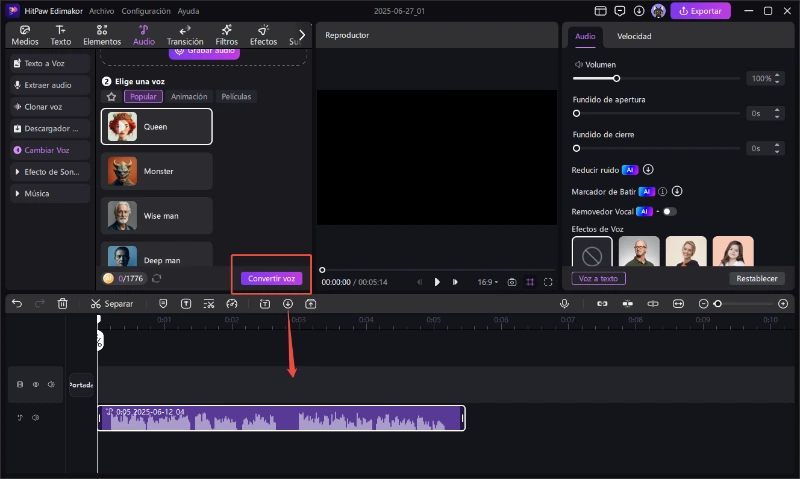Mute the audio track speaker icon
The width and height of the screenshot is (800, 479).
[35, 417]
